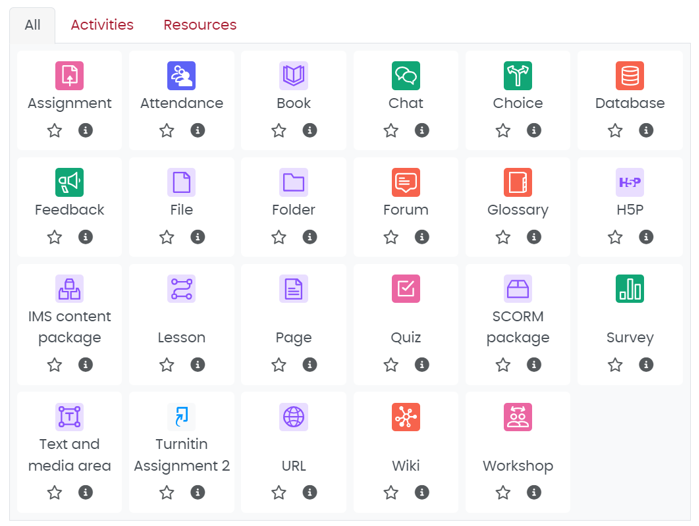Viewport: 699px width, 526px height.
Task: Open the info button for Lesson
Action: 198,364
